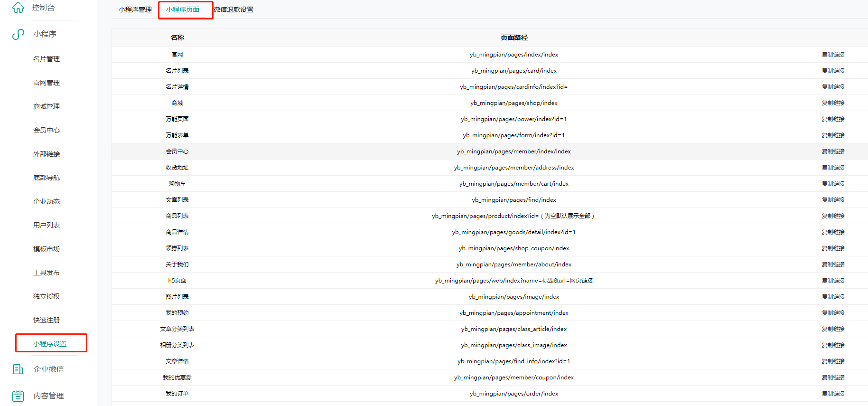Open 小程序设置 sidebar entry
Image resolution: width=868 pixels, height=406 pixels.
pos(50,344)
